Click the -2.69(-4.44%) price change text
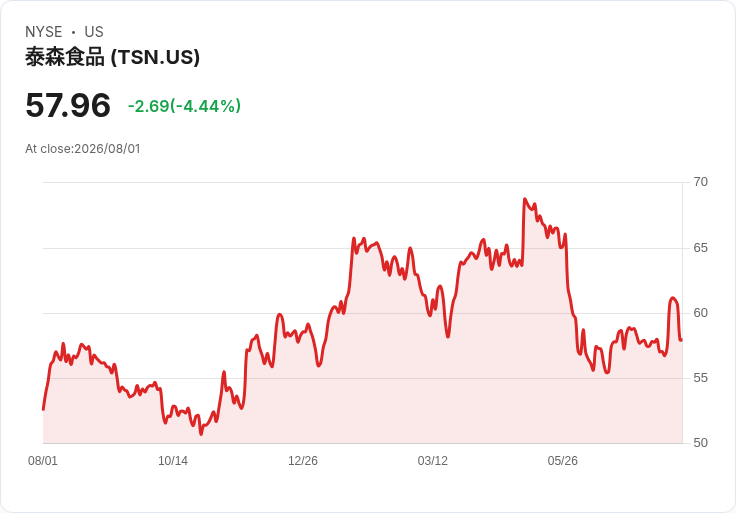Image resolution: width=736 pixels, height=513 pixels. pyautogui.click(x=184, y=106)
